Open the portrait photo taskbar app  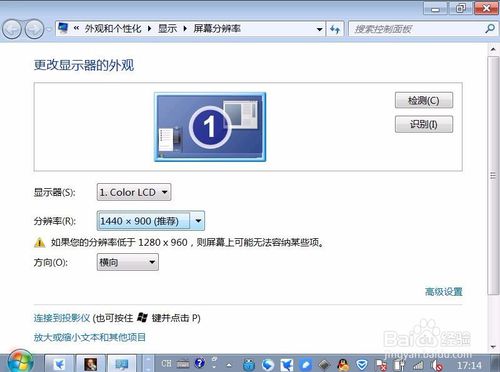90,364
